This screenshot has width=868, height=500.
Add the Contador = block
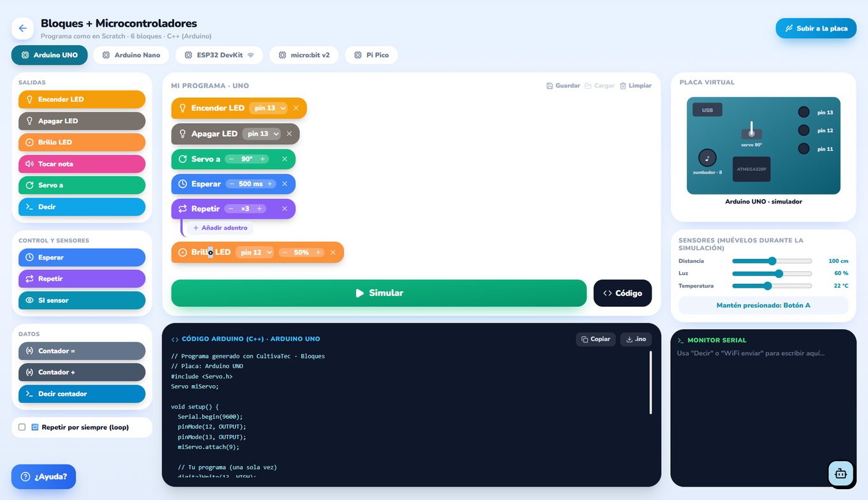click(x=82, y=351)
